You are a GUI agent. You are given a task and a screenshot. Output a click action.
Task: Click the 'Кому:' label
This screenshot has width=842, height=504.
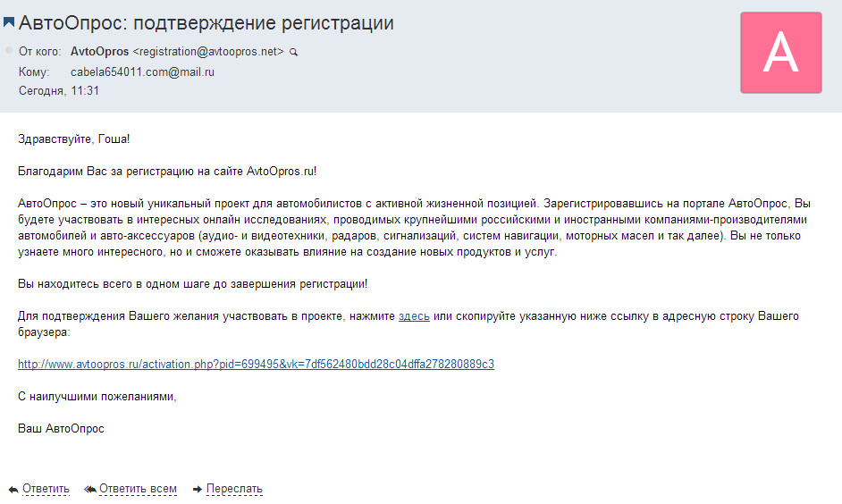tap(34, 71)
